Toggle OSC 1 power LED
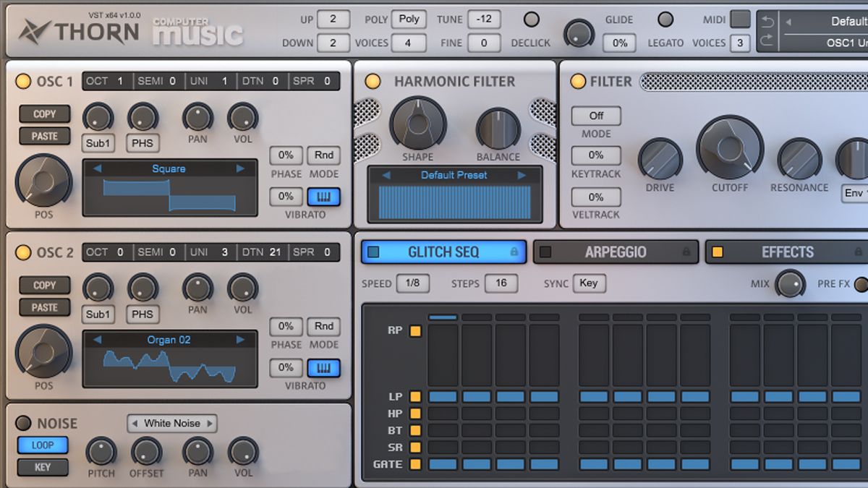Screen dimensions: 868x488 (x=23, y=81)
